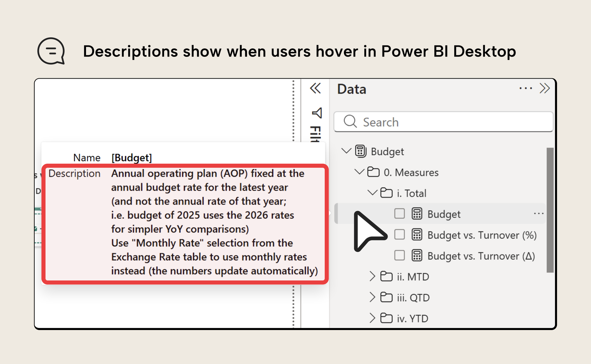Screen dimensions: 591x364
Task: Click the Budget table calculator icon
Action: (361, 151)
